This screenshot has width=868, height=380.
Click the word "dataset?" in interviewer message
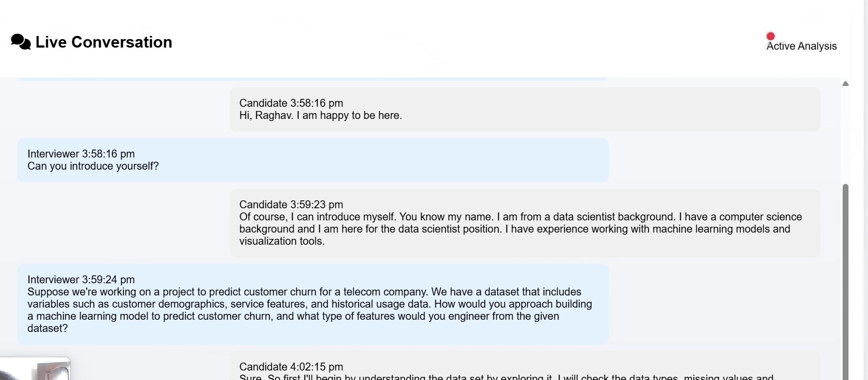(x=48, y=328)
